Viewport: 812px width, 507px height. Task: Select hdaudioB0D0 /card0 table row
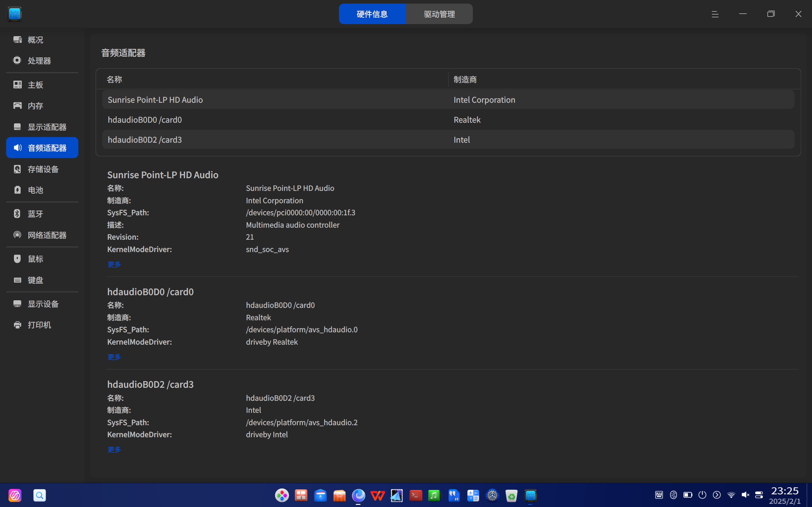pyautogui.click(x=448, y=120)
